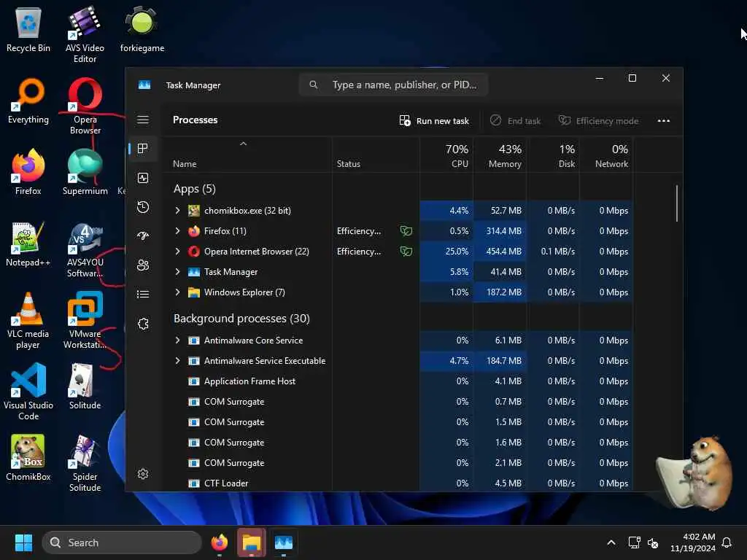This screenshot has height=560, width=747.
Task: Select VLC media player desktop shortcut
Action: click(x=28, y=321)
